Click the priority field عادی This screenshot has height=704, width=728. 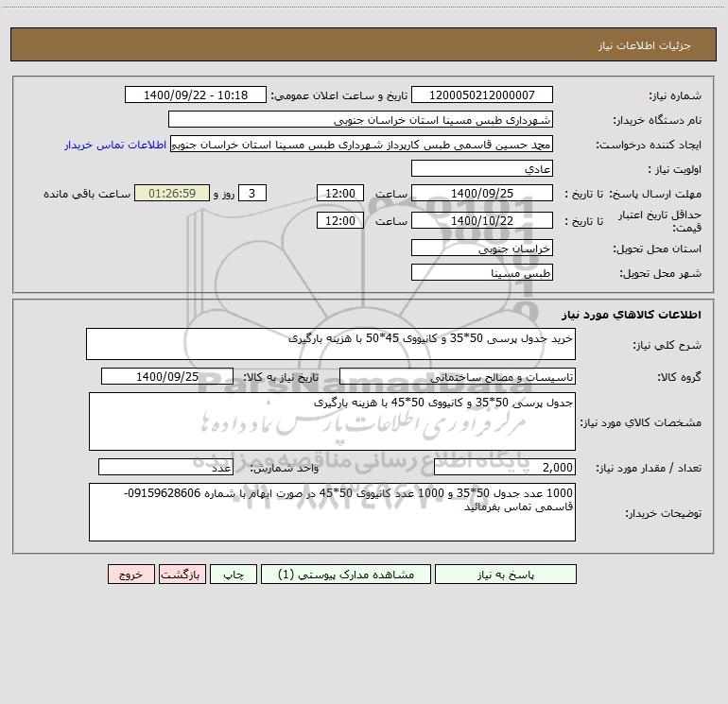click(482, 168)
